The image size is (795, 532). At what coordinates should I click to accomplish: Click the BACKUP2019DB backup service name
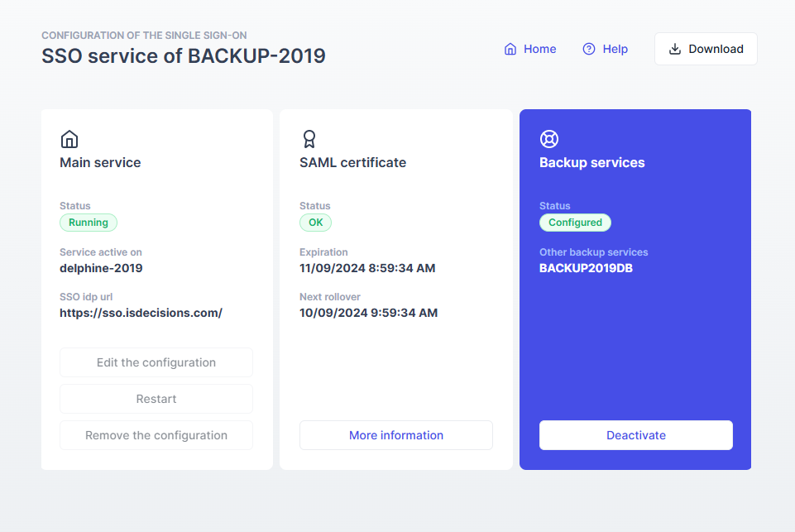coord(586,268)
